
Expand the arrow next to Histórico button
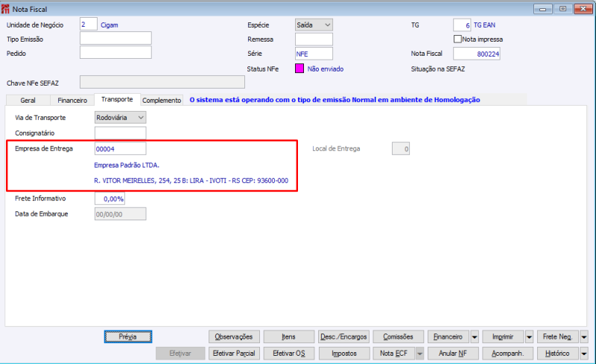pos(584,354)
